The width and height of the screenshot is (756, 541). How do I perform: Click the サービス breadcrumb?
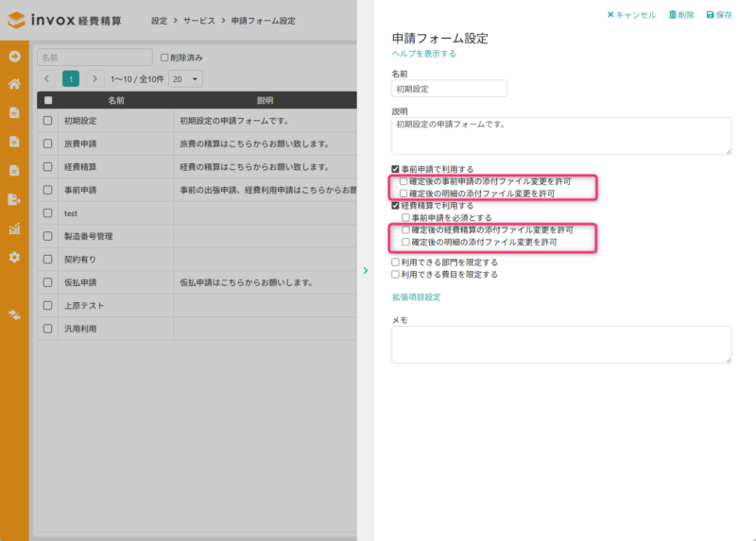point(199,21)
